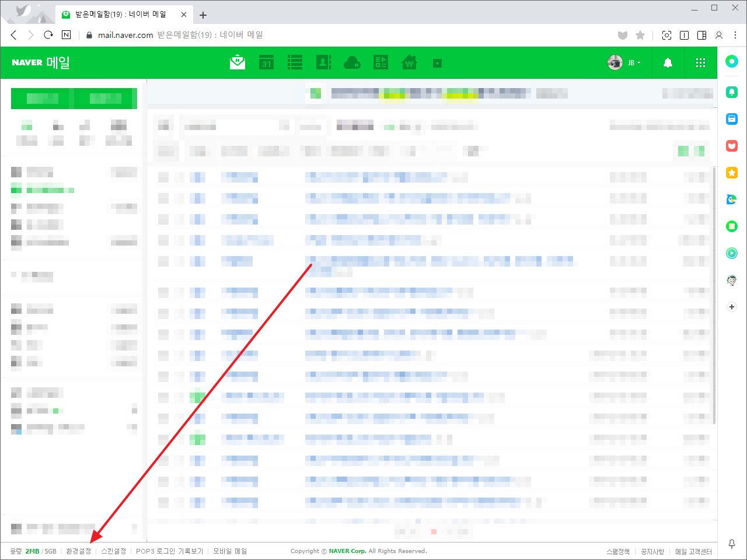Click the pin icon at sidebar bottom
The height and width of the screenshot is (560, 747).
732,544
